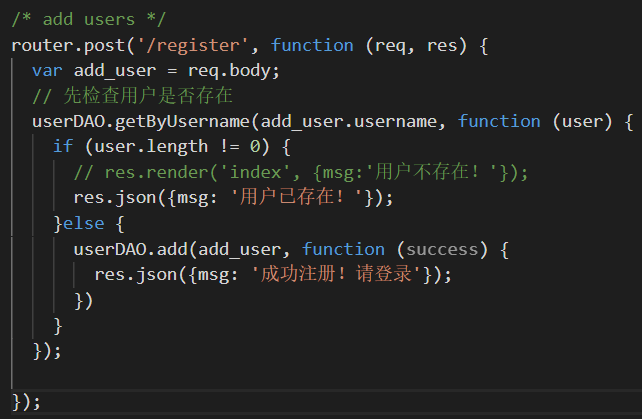Screen dimensions: 642x419
Task: Click the 'if (user.length != 0)' condition
Action: pyautogui.click(x=161, y=147)
